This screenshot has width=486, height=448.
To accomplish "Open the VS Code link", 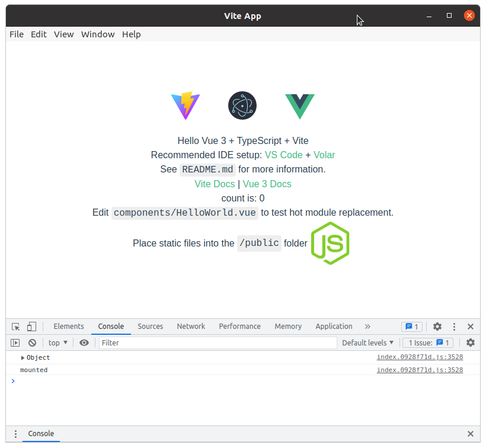I will [x=284, y=155].
